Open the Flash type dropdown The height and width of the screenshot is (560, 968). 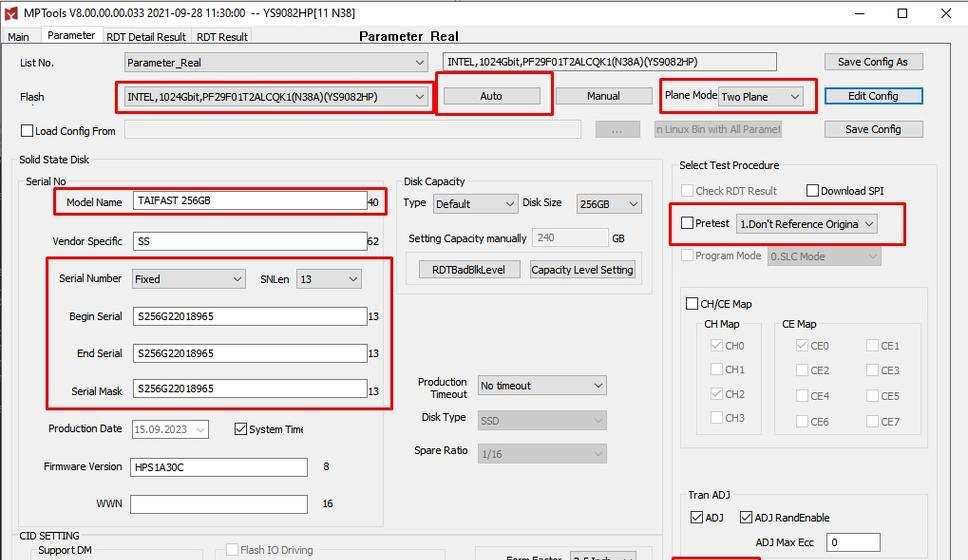(275, 97)
